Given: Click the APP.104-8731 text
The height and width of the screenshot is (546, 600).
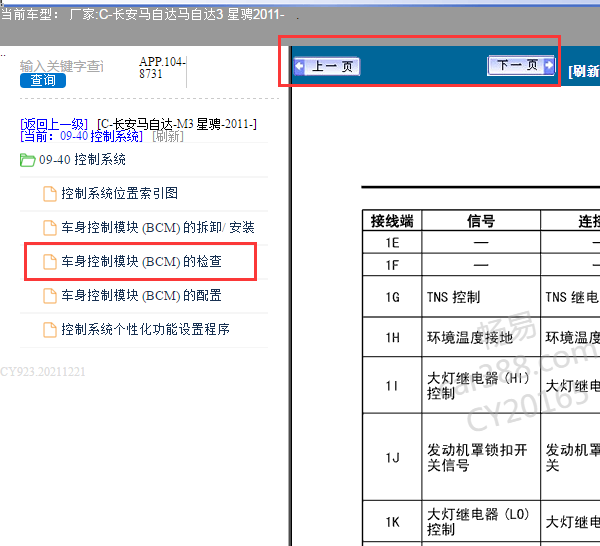Looking at the screenshot, I should tap(162, 67).
